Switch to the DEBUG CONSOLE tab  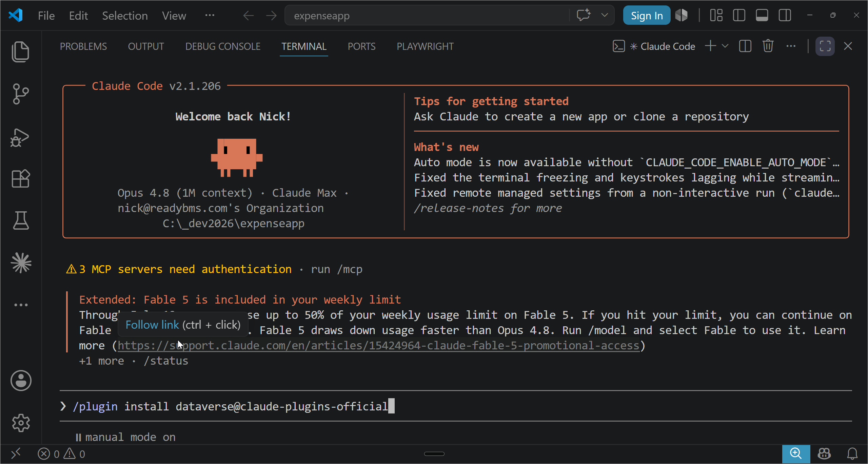click(223, 46)
